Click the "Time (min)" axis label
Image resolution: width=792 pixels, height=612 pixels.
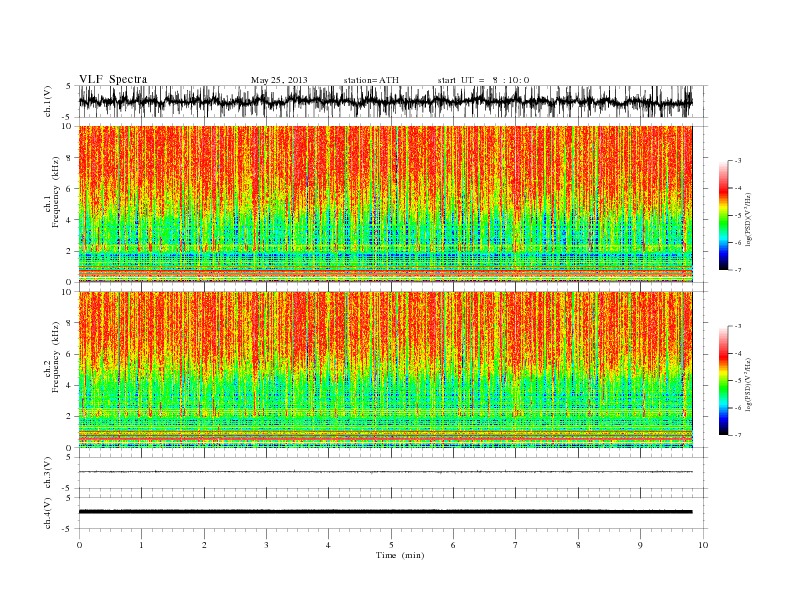point(400,555)
